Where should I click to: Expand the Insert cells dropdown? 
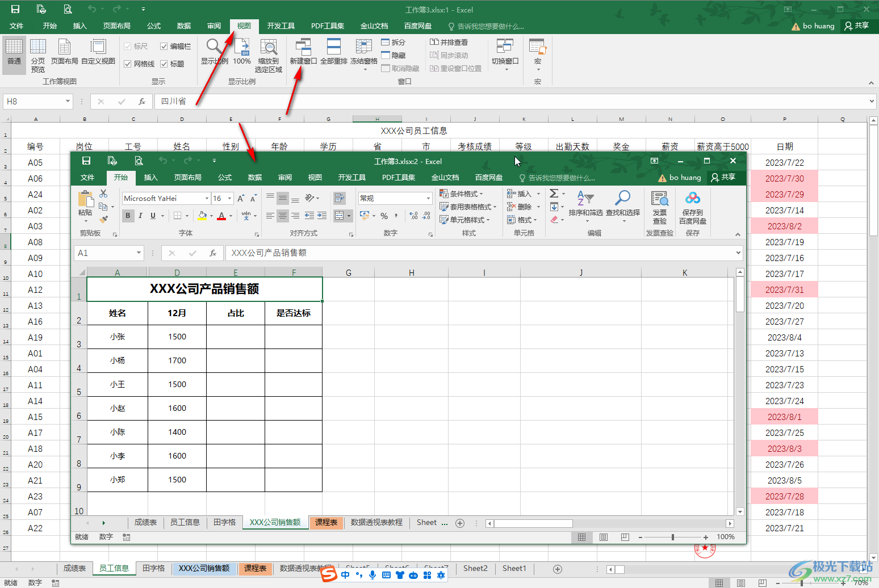[538, 194]
